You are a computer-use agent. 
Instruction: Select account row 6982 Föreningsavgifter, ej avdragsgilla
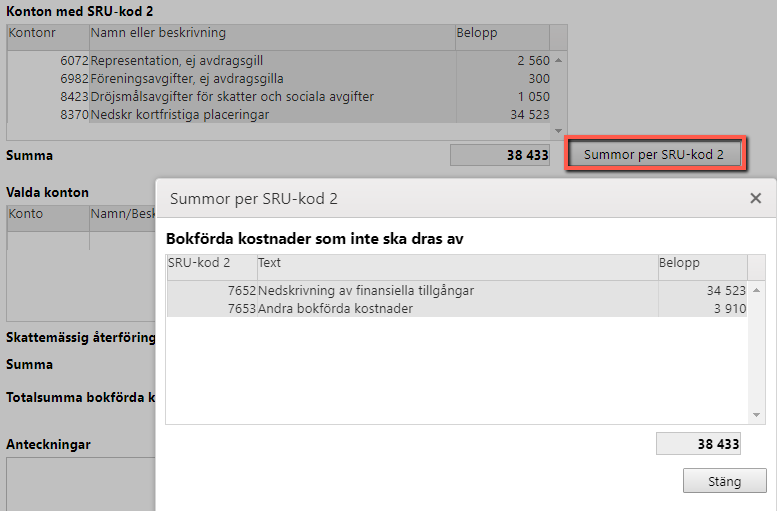279,78
